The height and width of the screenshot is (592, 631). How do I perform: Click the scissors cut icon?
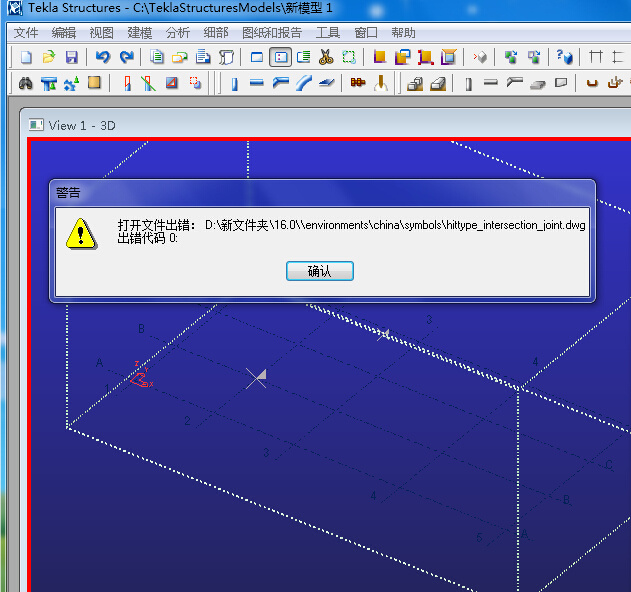point(326,57)
